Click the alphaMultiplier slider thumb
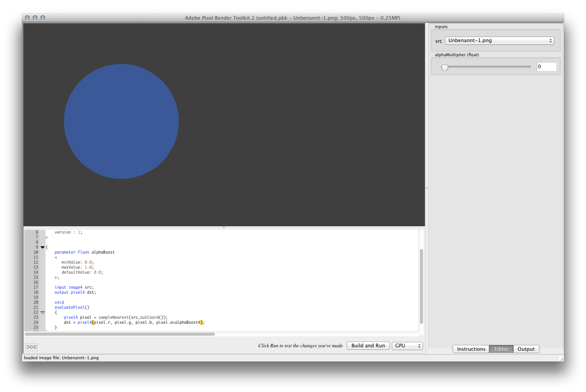Viewport: 586px width, 392px height. pyautogui.click(x=445, y=67)
